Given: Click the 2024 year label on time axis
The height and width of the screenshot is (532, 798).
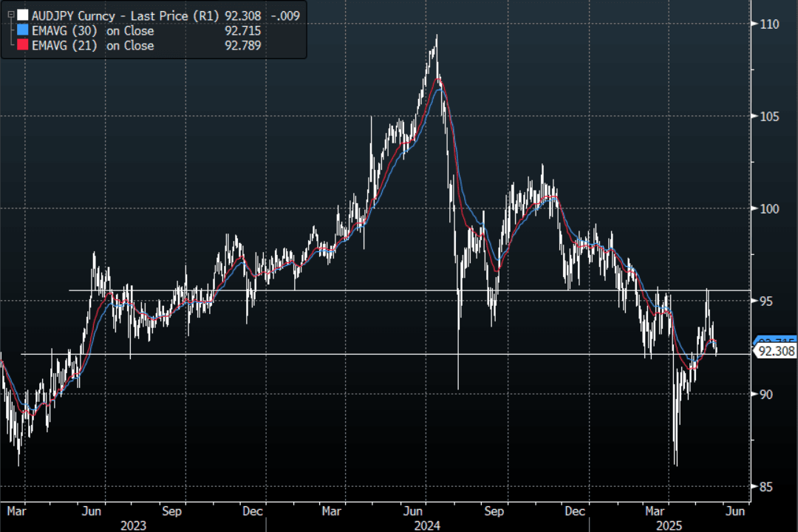Looking at the screenshot, I should [x=427, y=525].
